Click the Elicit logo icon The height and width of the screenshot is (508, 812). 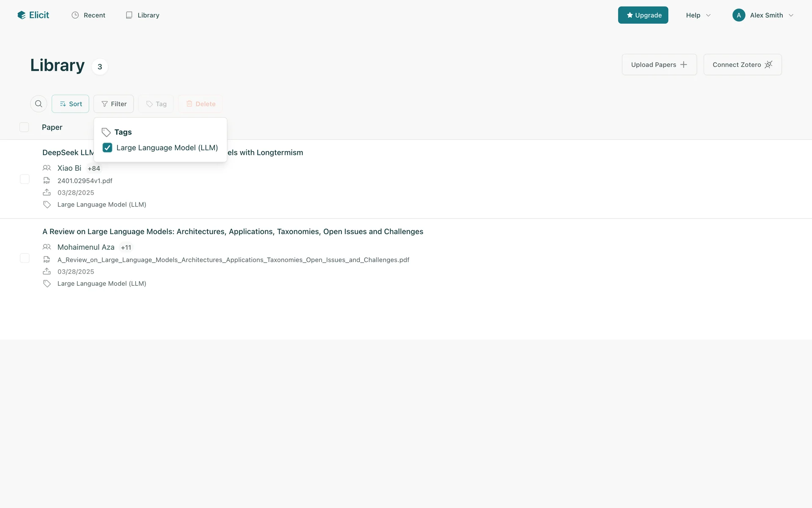pos(22,15)
